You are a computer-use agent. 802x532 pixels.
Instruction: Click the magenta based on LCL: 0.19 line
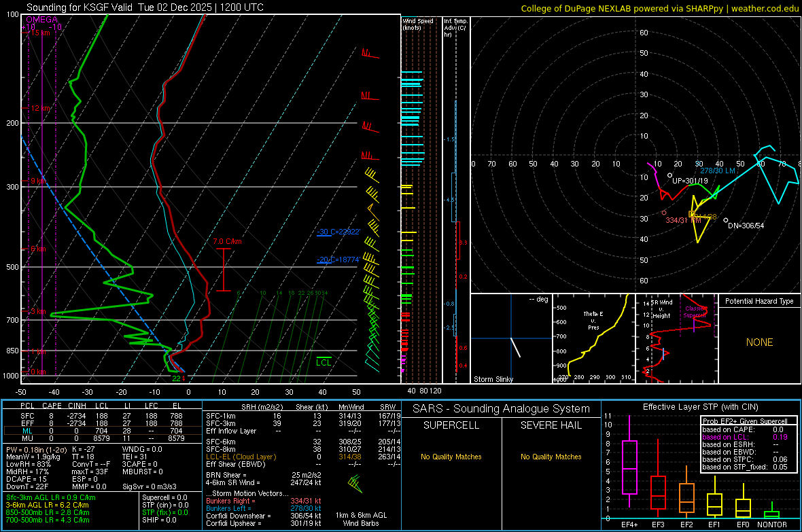tap(745, 437)
